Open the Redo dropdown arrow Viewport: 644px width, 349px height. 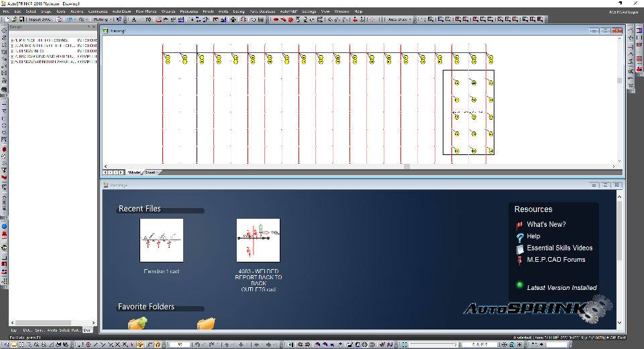coord(87,19)
